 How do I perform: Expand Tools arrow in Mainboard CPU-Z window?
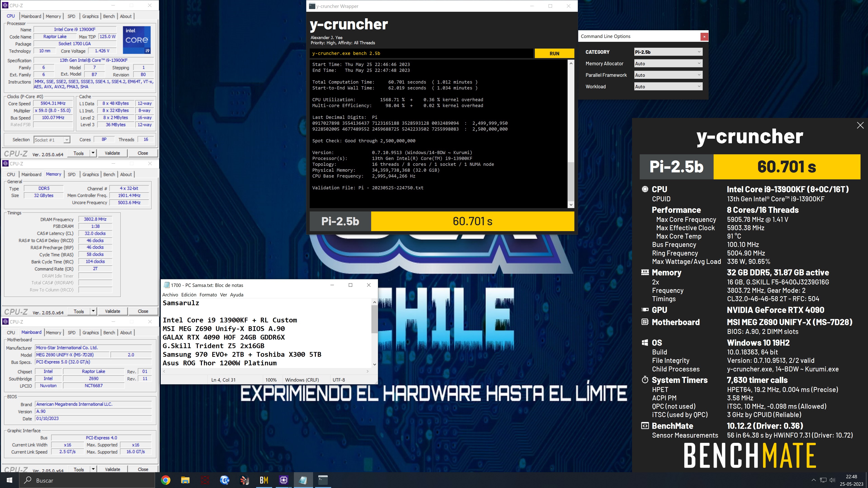pos(93,469)
